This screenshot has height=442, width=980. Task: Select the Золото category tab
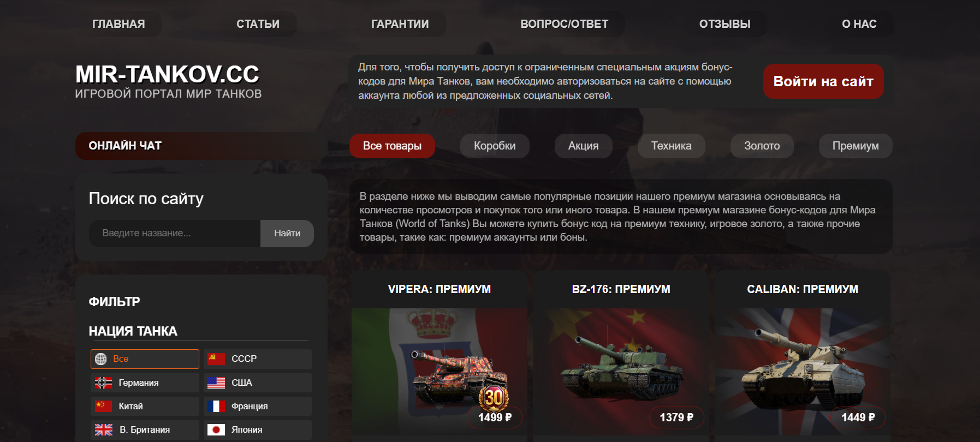click(762, 146)
